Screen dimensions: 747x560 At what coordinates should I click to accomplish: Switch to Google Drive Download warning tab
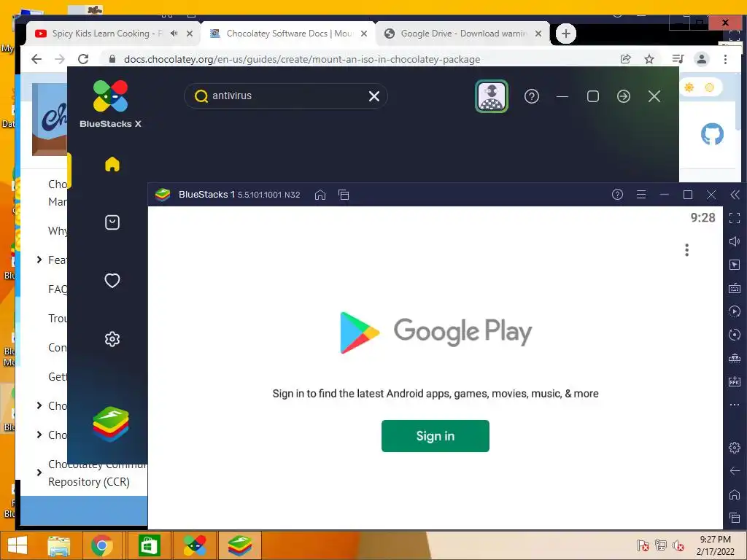click(x=462, y=34)
